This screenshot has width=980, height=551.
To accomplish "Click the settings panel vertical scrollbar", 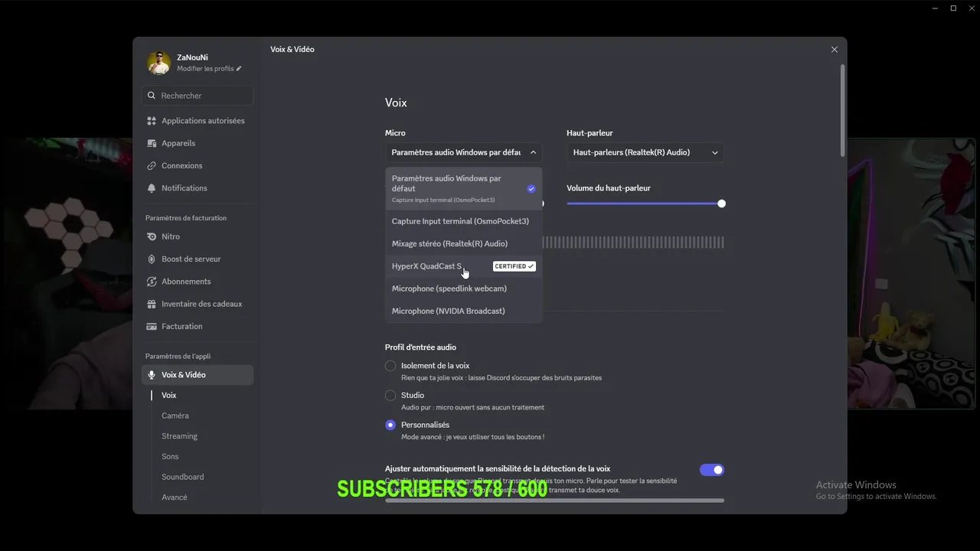I will [x=843, y=111].
